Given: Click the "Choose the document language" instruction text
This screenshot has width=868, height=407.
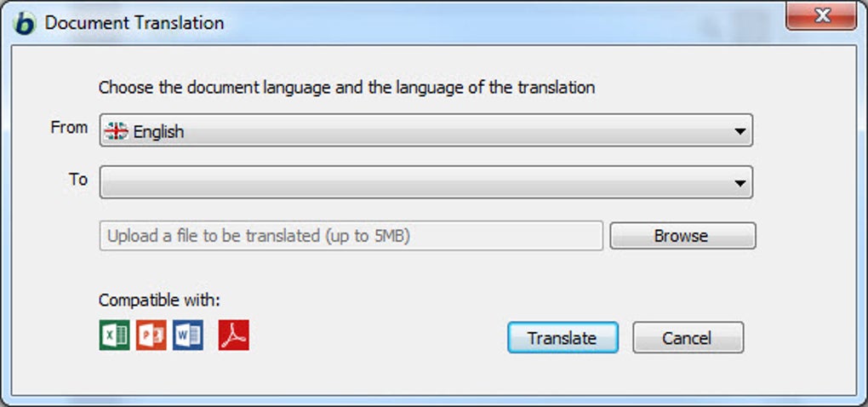Looking at the screenshot, I should [346, 87].
